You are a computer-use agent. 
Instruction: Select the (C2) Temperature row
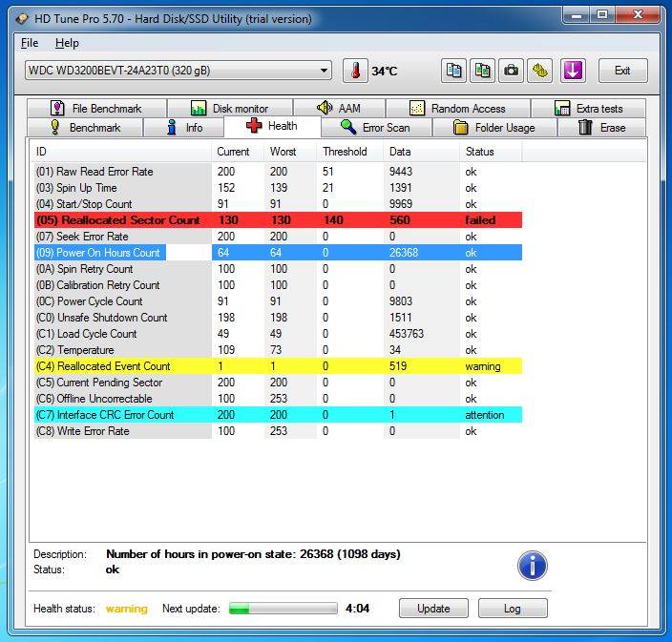point(278,350)
